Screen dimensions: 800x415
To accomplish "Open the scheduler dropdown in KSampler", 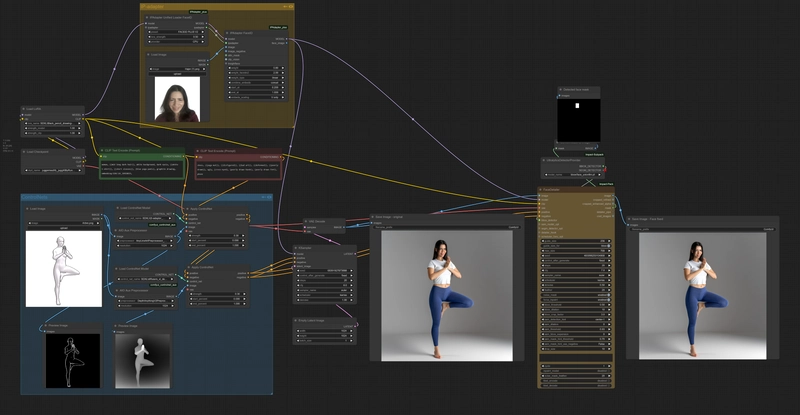I will 324,295.
